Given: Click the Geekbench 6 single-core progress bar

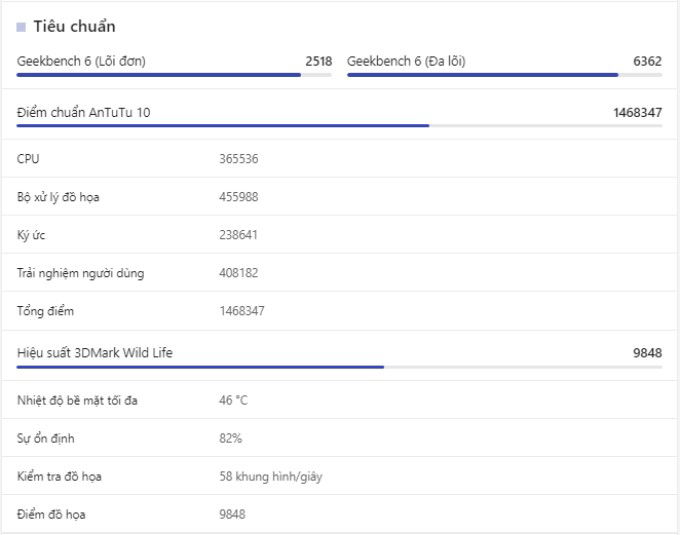Looking at the screenshot, I should pos(174,75).
